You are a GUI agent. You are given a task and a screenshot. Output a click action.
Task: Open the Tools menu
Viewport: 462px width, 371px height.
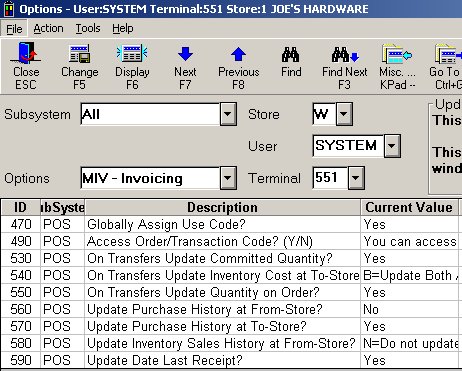(88, 28)
